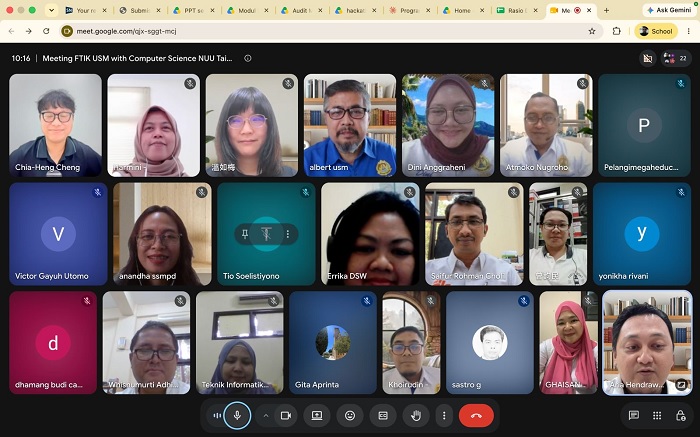700x437 pixels.
Task: Select Dini Anggraheni's video tile
Action: [448, 125]
